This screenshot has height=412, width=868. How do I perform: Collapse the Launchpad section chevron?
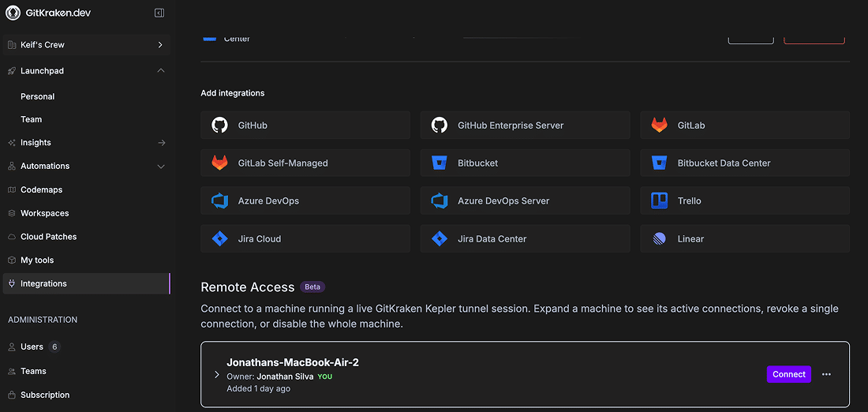coord(161,71)
